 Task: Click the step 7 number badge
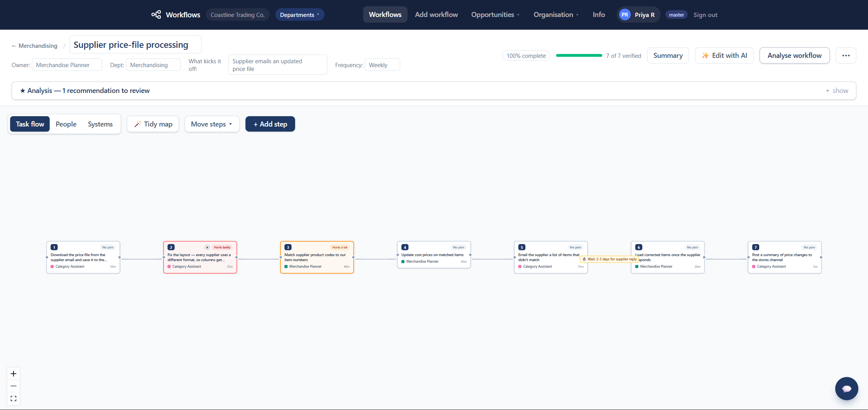(756, 247)
